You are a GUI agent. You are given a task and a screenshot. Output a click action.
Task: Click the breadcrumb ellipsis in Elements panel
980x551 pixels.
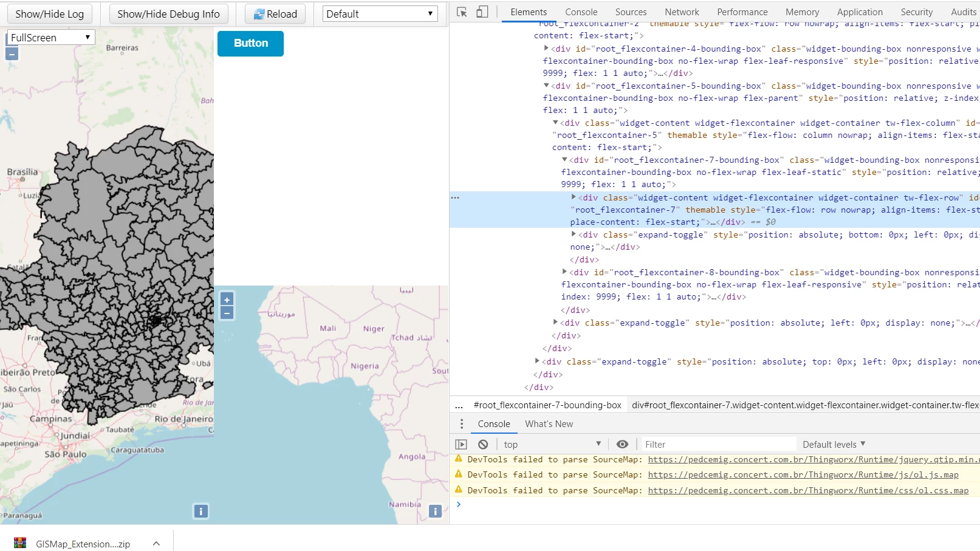[459, 405]
